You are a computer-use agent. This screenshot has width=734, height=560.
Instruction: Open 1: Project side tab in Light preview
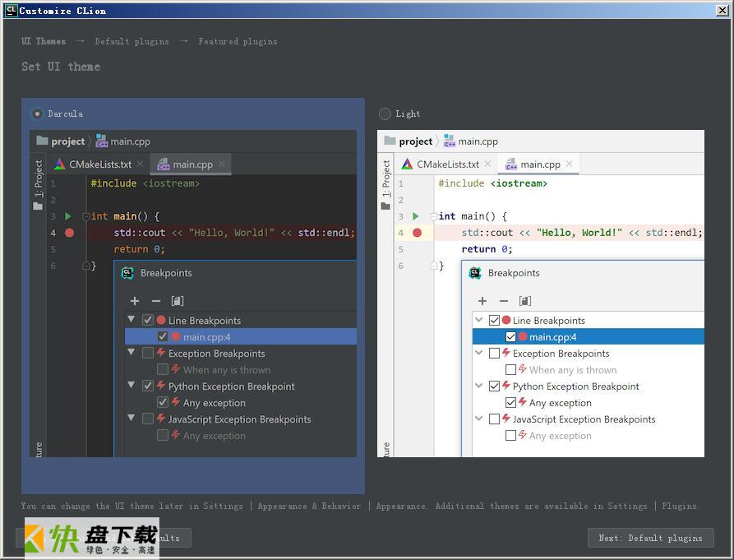coord(385,185)
